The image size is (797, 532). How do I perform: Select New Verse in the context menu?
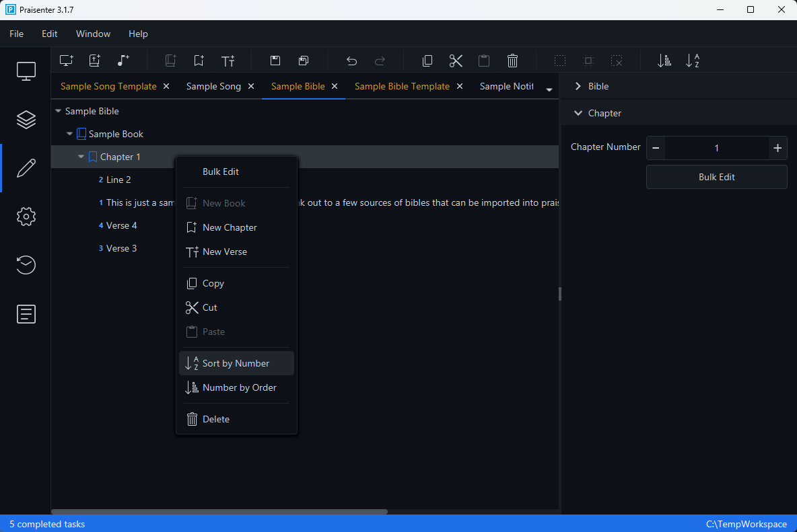224,252
